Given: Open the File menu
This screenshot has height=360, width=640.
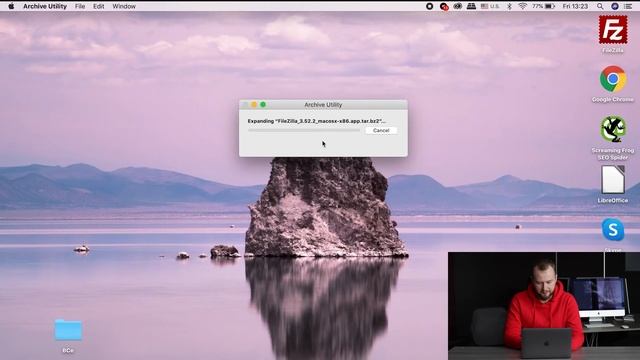Looking at the screenshot, I should coord(80,6).
